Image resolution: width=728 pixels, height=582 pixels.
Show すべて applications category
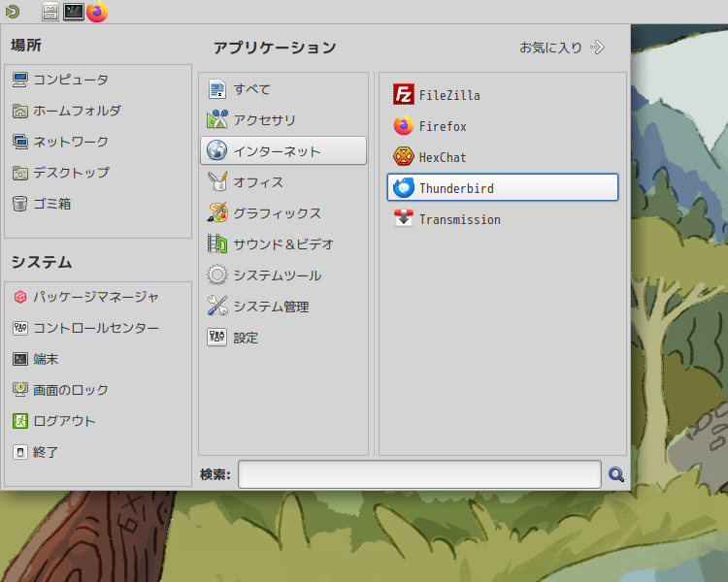(x=283, y=89)
